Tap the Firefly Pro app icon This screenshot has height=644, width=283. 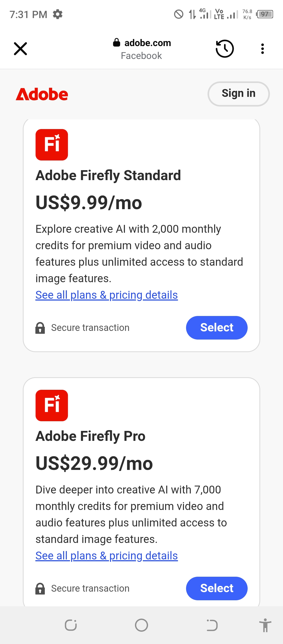52,405
